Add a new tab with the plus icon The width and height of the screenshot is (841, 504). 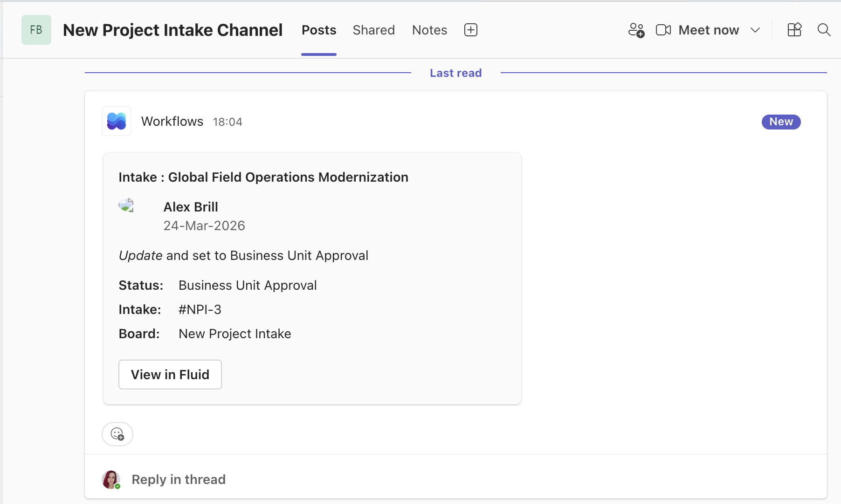click(471, 30)
